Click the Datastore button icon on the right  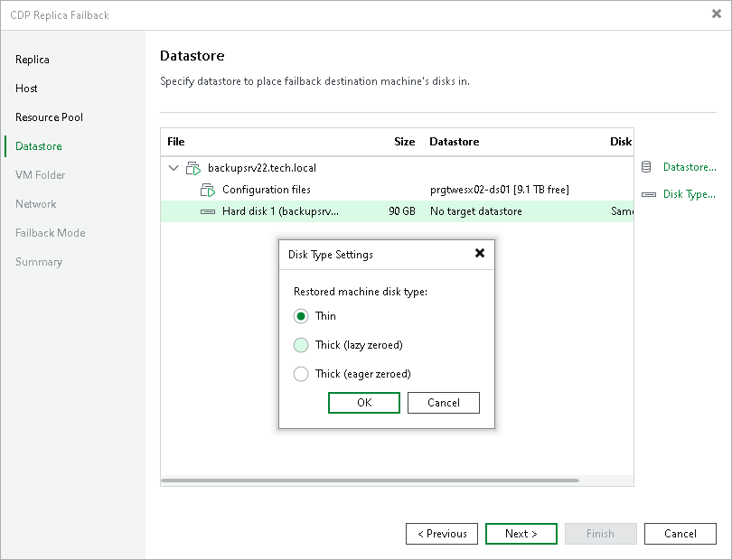point(645,166)
